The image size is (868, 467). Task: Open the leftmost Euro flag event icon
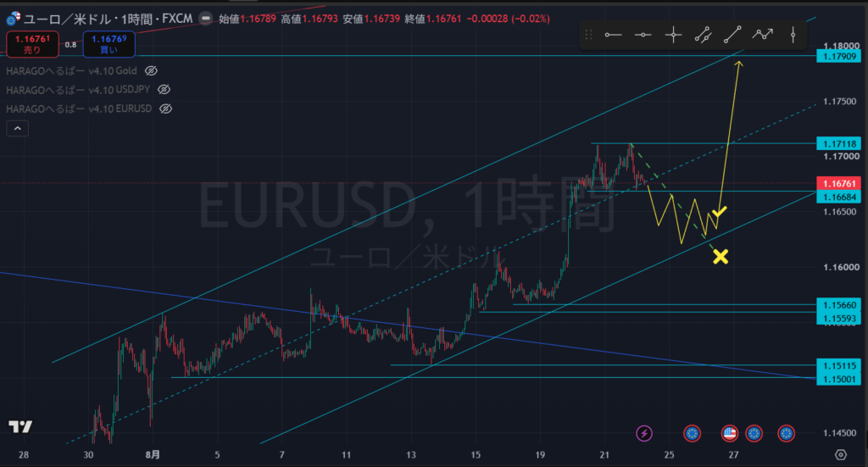tap(692, 433)
